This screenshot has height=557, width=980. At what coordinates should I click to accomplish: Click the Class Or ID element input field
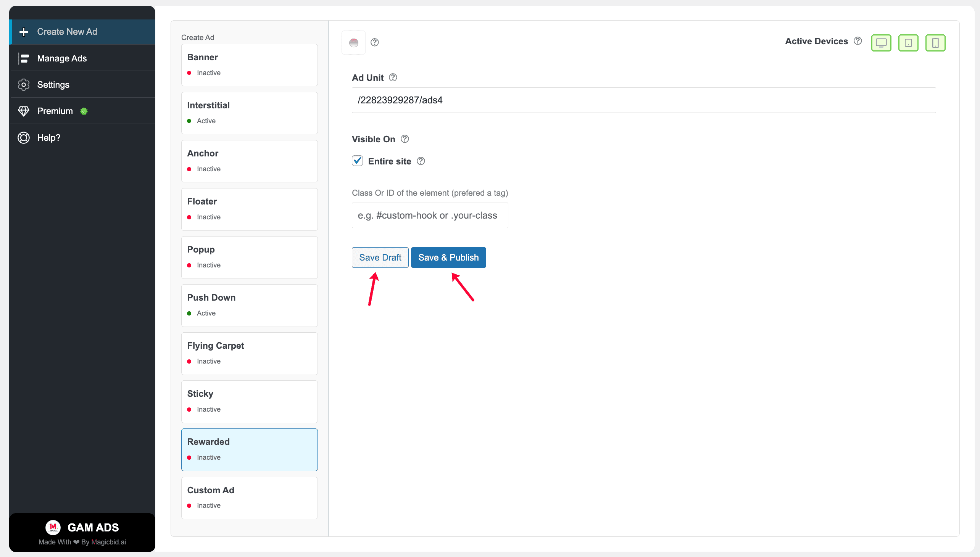430,216
